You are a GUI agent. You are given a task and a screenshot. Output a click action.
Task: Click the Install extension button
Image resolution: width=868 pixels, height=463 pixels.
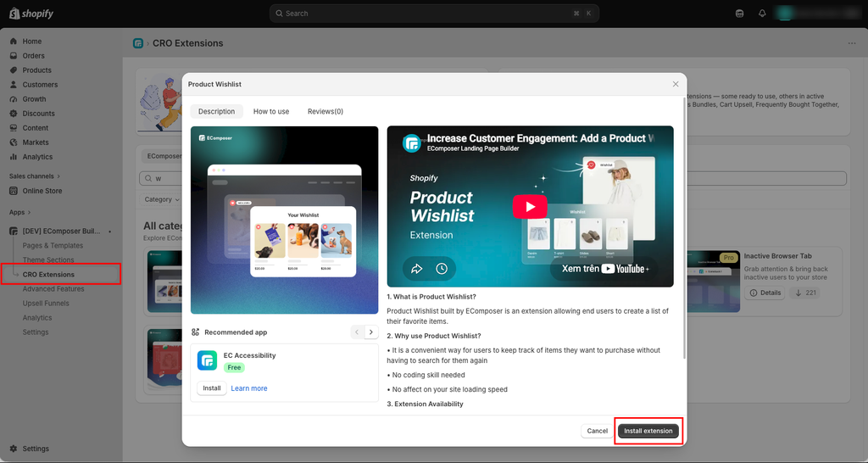click(648, 431)
